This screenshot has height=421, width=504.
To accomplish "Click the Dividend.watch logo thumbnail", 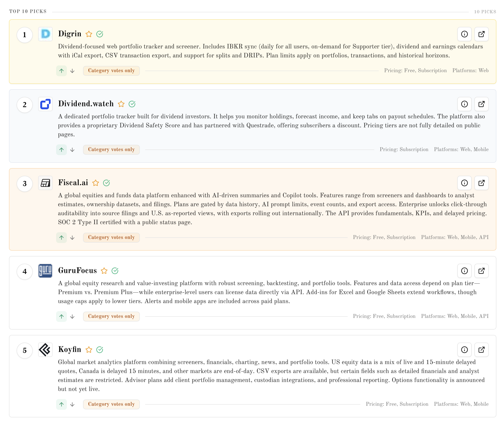I will (x=45, y=104).
